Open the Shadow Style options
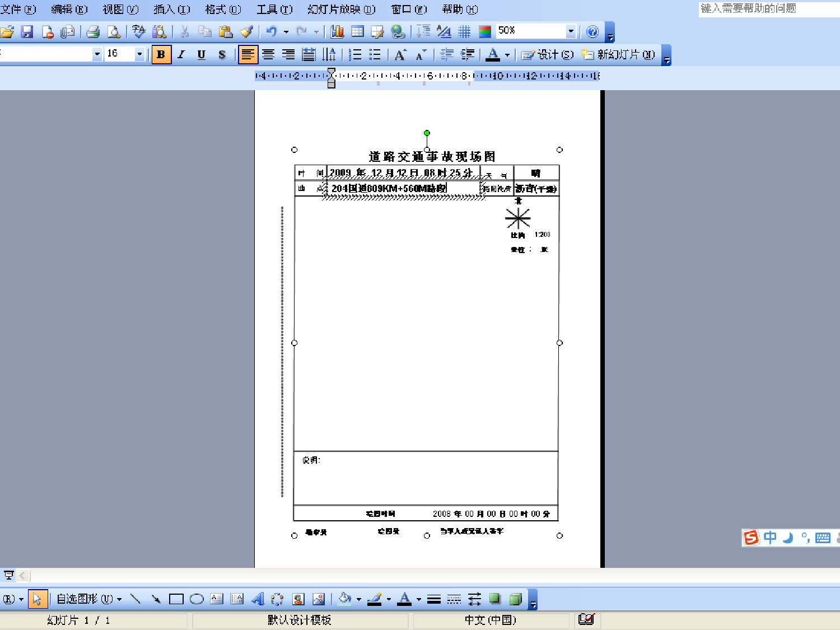 coord(494,599)
